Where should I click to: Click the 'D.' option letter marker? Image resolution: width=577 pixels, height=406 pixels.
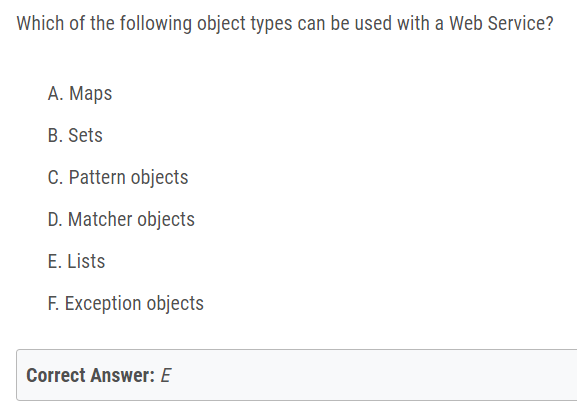coord(55,219)
